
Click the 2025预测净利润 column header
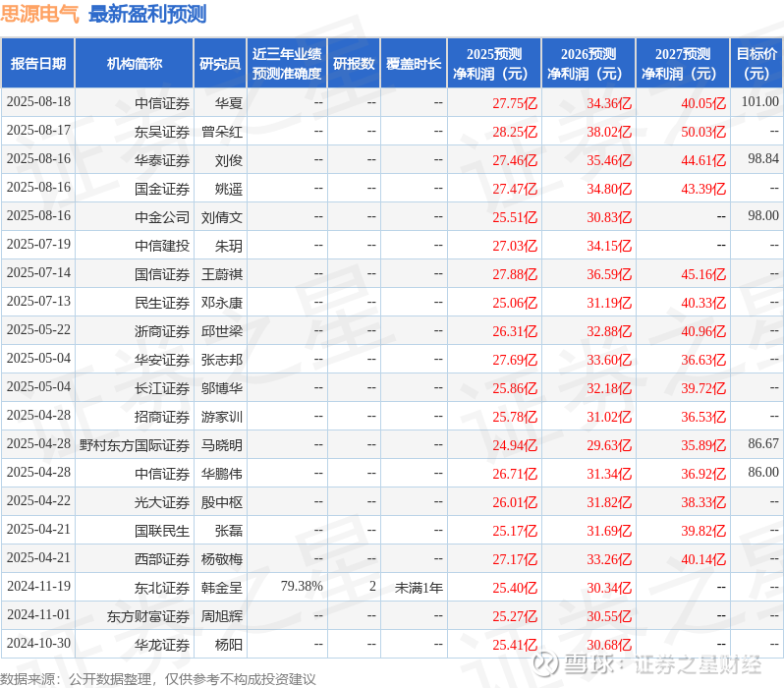494,63
